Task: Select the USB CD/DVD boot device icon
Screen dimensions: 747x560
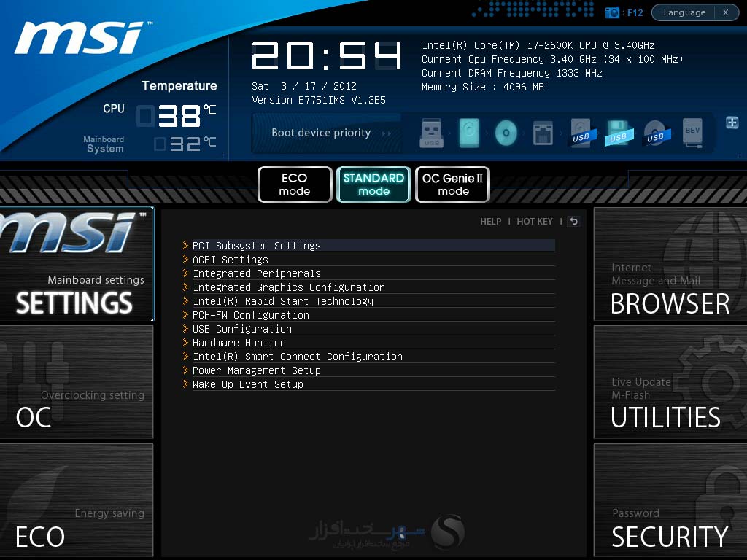Action: pos(656,133)
